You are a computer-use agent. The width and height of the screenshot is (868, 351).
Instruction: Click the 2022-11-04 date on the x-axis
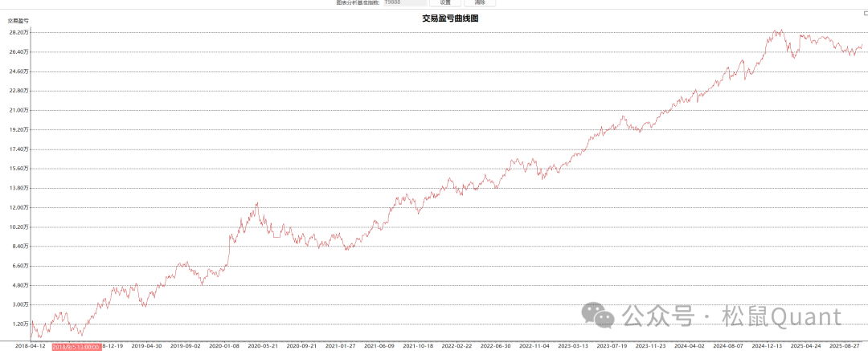[x=534, y=346]
